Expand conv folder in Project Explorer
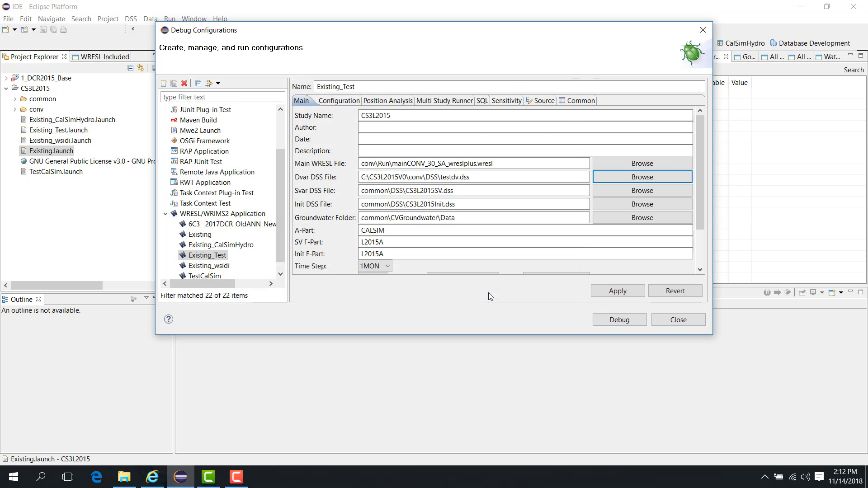The image size is (868, 488). point(15,109)
